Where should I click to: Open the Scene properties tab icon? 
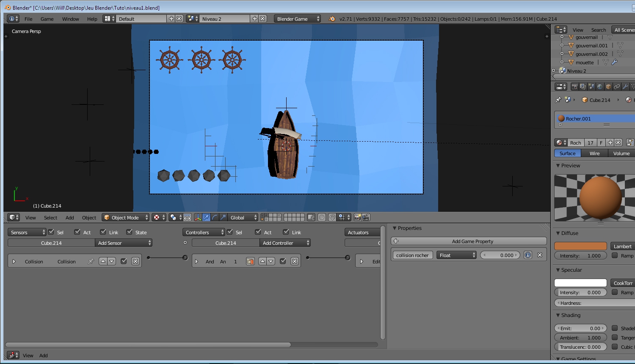coord(591,87)
